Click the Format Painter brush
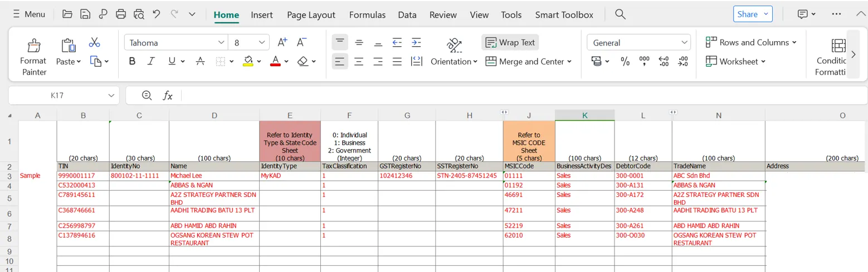Screen dimensions: 868x272 coord(33,46)
